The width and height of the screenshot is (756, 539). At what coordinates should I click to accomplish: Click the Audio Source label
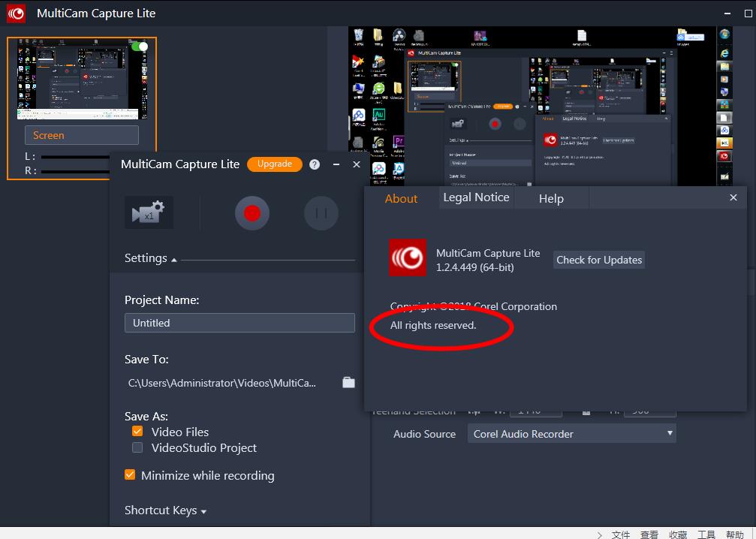point(424,434)
